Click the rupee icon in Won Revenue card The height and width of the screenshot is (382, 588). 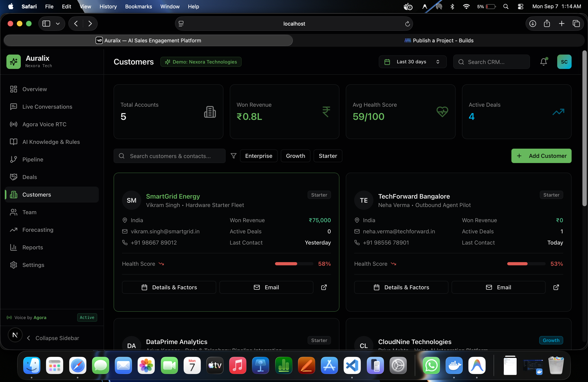(x=326, y=112)
